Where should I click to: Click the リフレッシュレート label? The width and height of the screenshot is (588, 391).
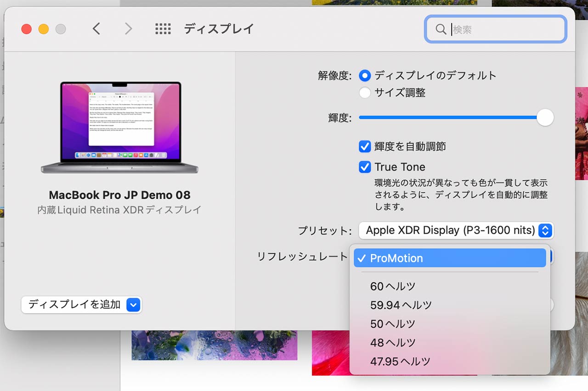(x=302, y=257)
